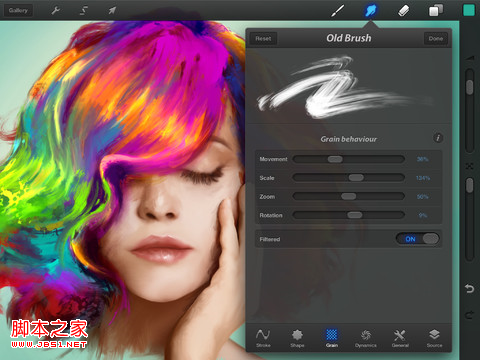Viewport: 480px width, 360px height.
Task: Select the Transform arrow tool
Action: (x=112, y=10)
